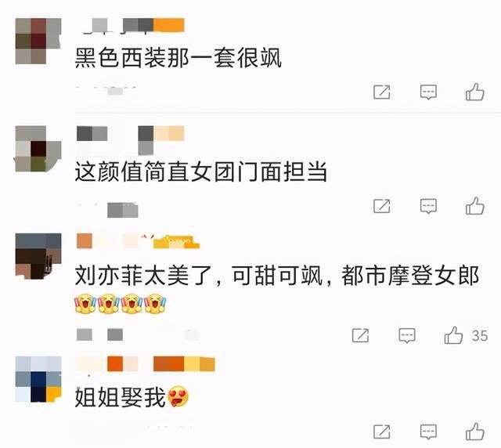The width and height of the screenshot is (501, 448).
Task: Tap the comment text 这颜值简直女团门面担当
Action: coord(201,172)
